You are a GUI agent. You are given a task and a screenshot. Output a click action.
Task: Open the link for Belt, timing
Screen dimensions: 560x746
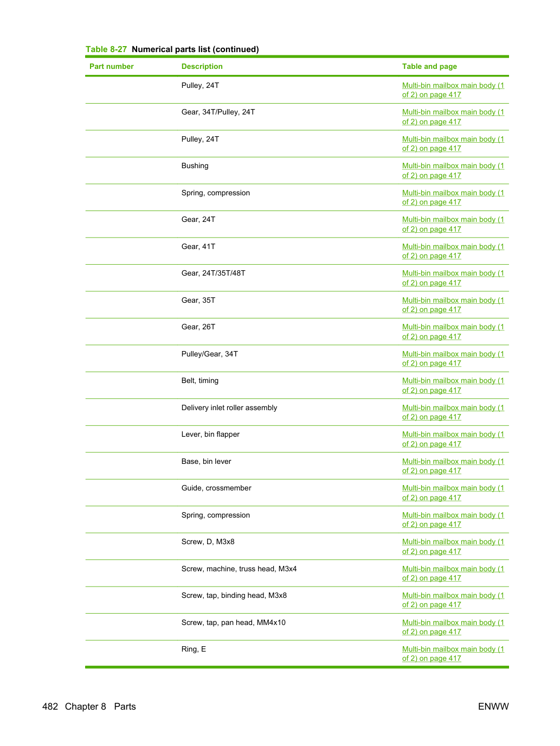(x=453, y=386)
